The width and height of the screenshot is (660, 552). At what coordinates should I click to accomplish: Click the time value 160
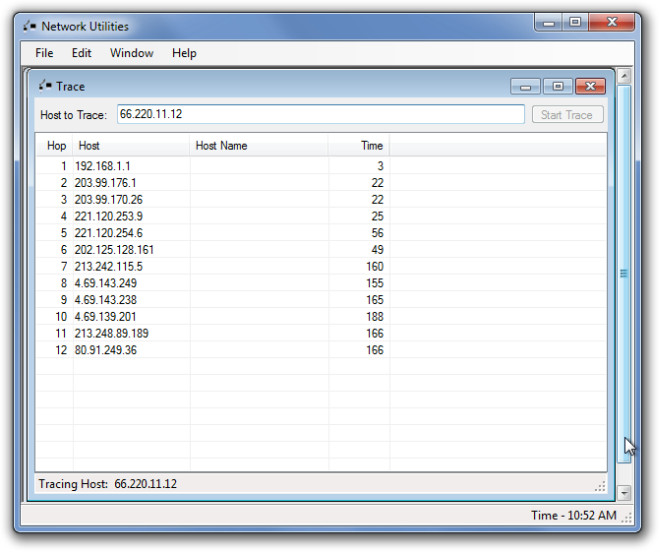[375, 267]
